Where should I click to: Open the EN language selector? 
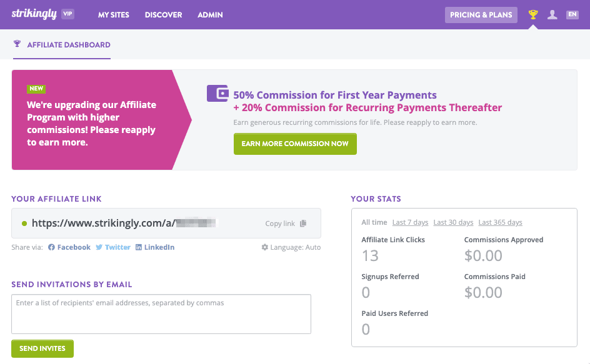point(572,14)
